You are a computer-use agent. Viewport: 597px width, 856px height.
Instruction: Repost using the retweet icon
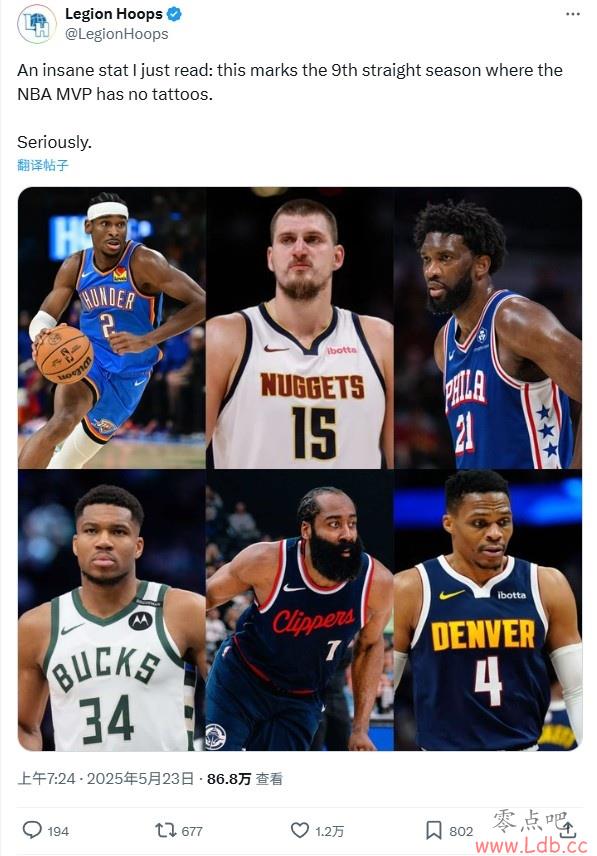165,830
